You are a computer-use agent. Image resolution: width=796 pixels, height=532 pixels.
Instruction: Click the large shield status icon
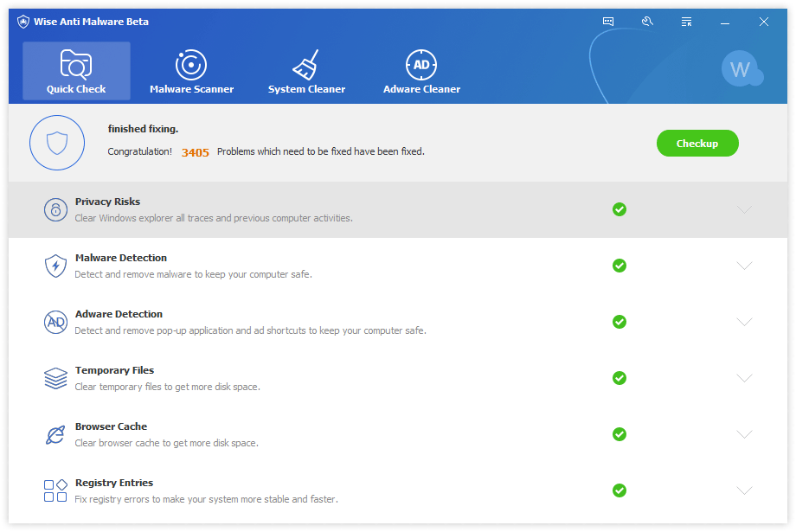pyautogui.click(x=57, y=143)
